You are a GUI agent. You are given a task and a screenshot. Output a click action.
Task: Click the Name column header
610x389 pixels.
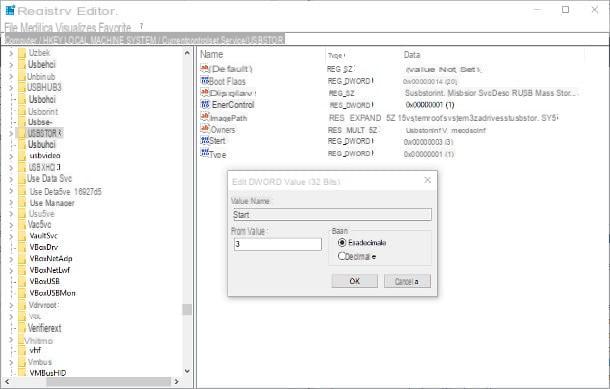[x=212, y=54]
